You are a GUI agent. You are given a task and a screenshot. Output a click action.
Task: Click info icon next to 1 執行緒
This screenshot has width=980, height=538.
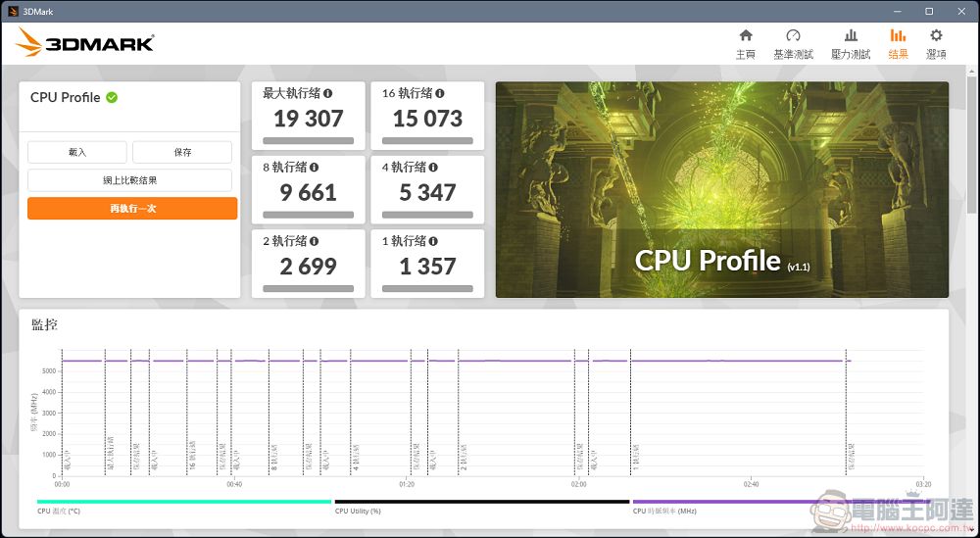tap(433, 240)
